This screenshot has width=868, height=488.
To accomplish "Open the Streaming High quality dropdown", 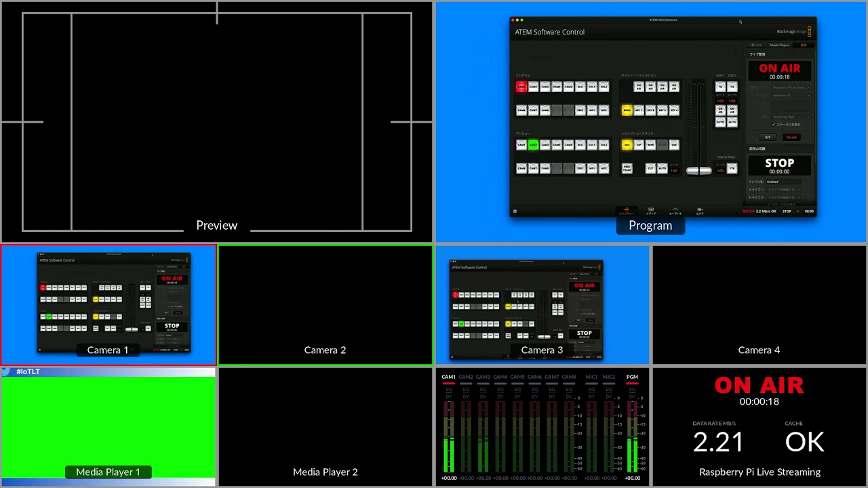I will (x=791, y=117).
